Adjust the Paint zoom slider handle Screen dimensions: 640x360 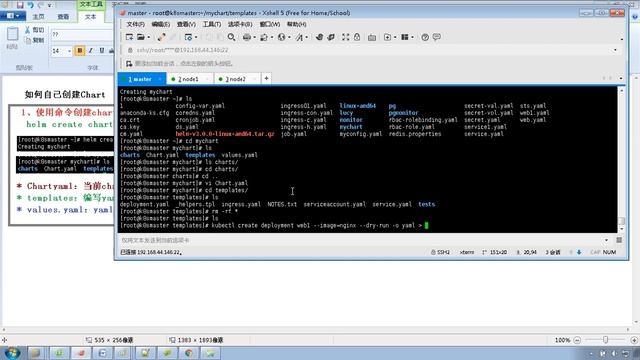606,340
